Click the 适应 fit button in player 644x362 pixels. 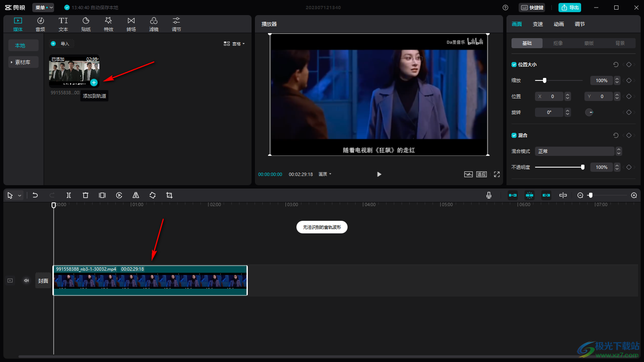pyautogui.click(x=481, y=174)
